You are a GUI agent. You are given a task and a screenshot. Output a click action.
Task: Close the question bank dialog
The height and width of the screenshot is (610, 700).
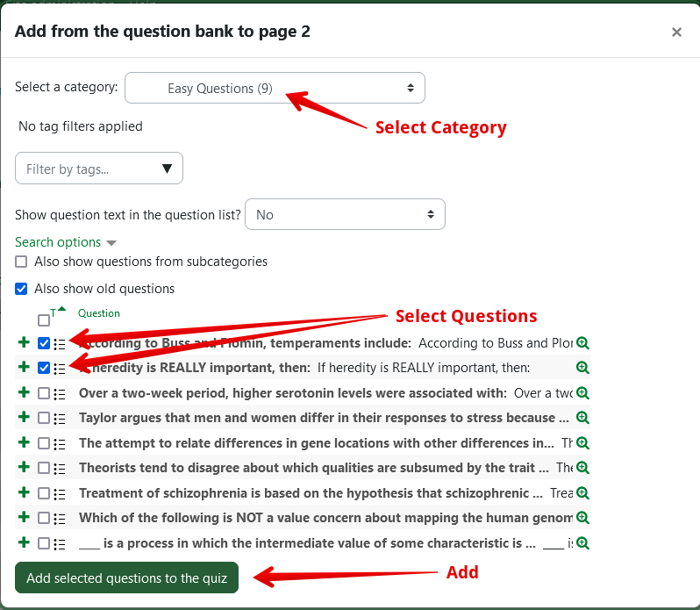tap(676, 32)
